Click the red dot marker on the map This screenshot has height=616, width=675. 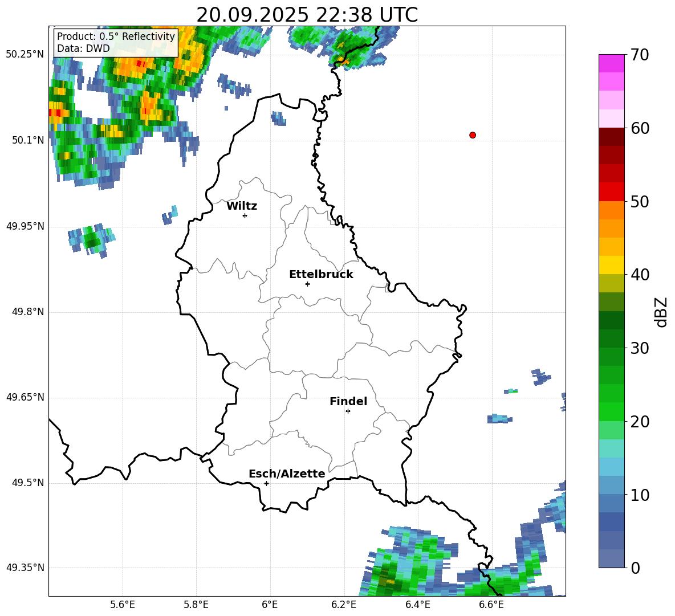[x=472, y=135]
